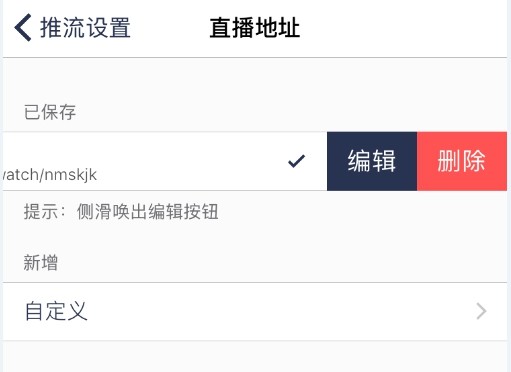
Task: Tap the 已保存 section header
Action: [50, 112]
